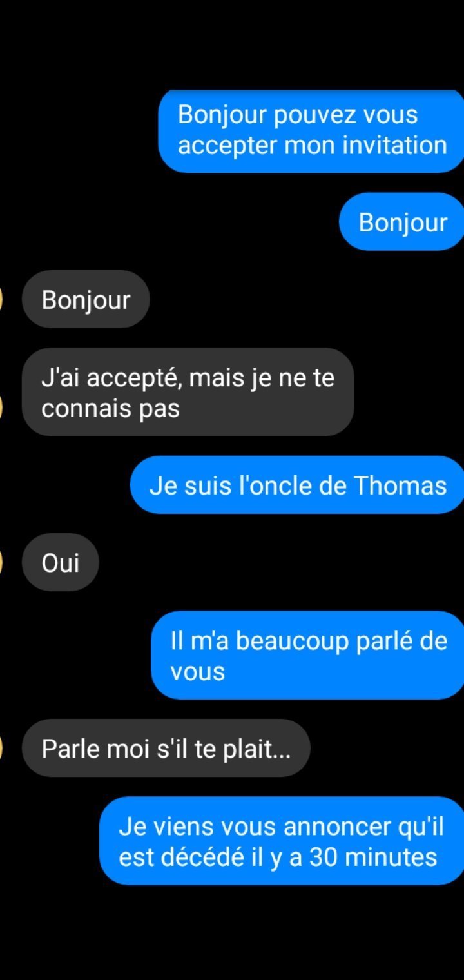Open contact avatar next to "Parle moi" message
Screen dimensions: 464x980
click(x=2, y=748)
